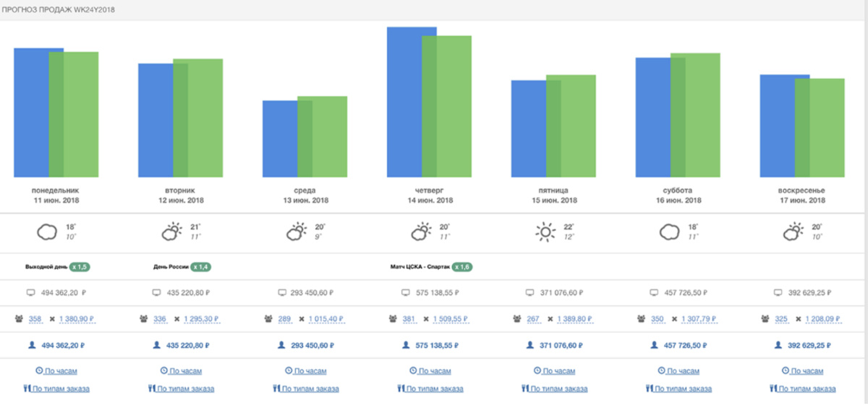Viewport: 868px width, 411px height.
Task: Click the guests group icon beside 325
Action: [x=767, y=318]
